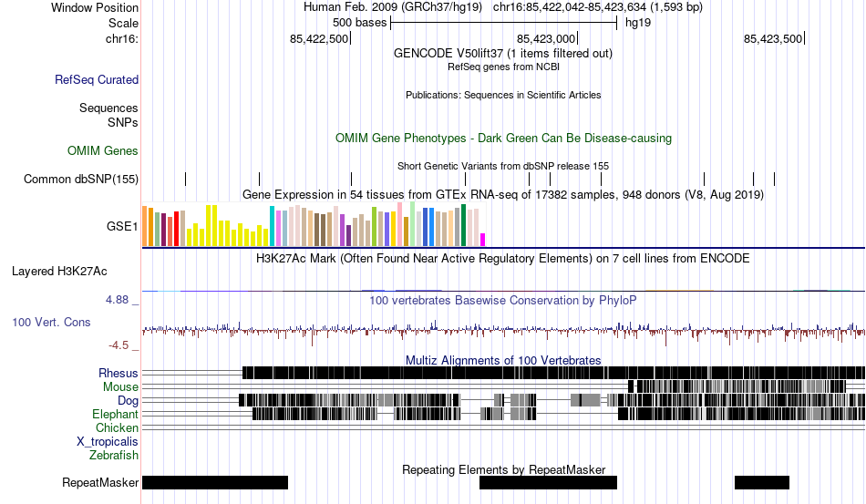Viewport: 866px width, 504px height.
Task: Click the RepeatMasker track label
Action: pyautogui.click(x=100, y=482)
